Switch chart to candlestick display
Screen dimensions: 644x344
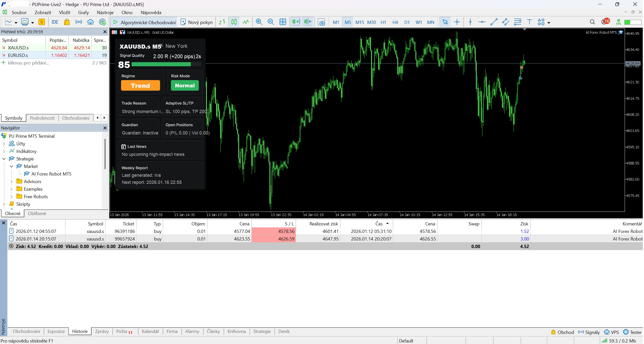tap(234, 22)
